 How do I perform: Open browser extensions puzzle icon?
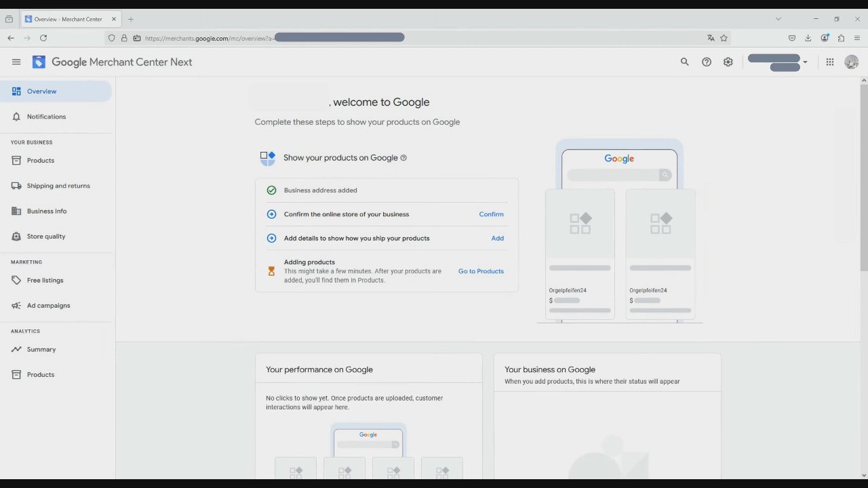pos(841,38)
